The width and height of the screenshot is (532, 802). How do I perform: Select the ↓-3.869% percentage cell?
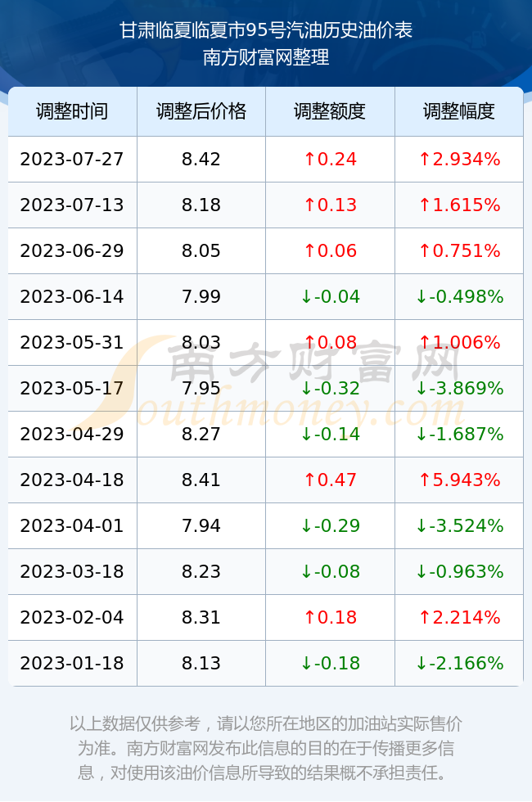[x=459, y=388]
